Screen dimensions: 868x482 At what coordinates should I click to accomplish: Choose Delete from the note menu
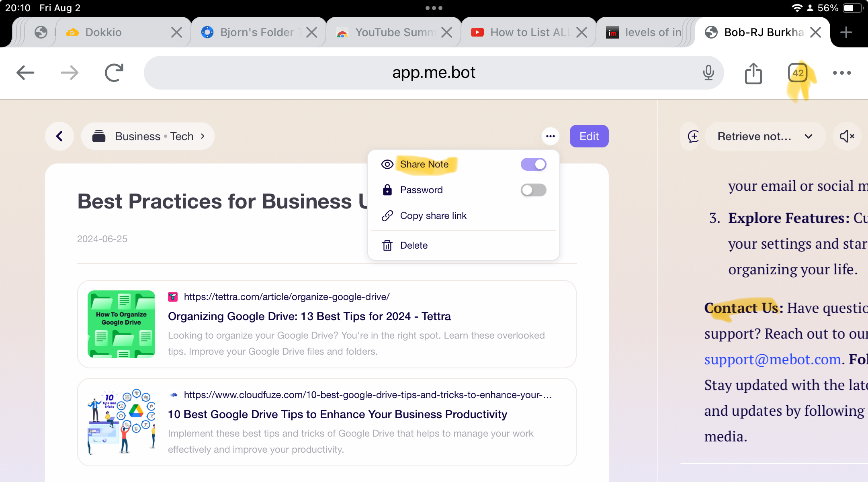point(414,245)
